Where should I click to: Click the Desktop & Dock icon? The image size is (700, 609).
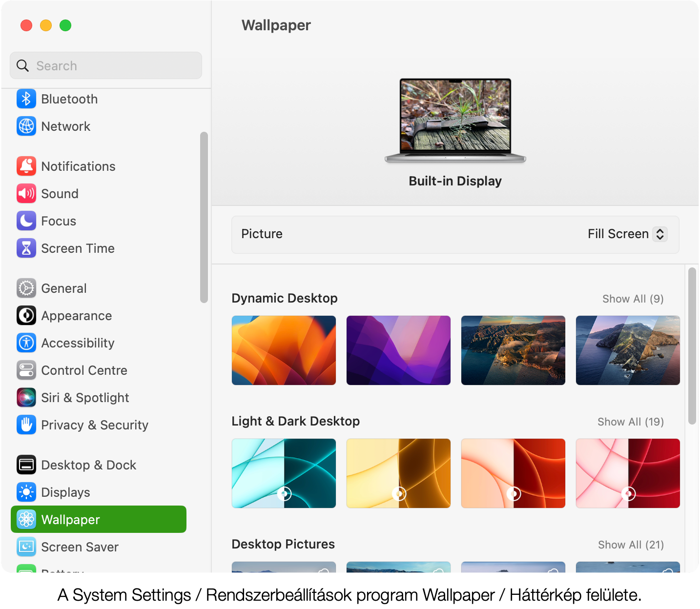point(26,465)
